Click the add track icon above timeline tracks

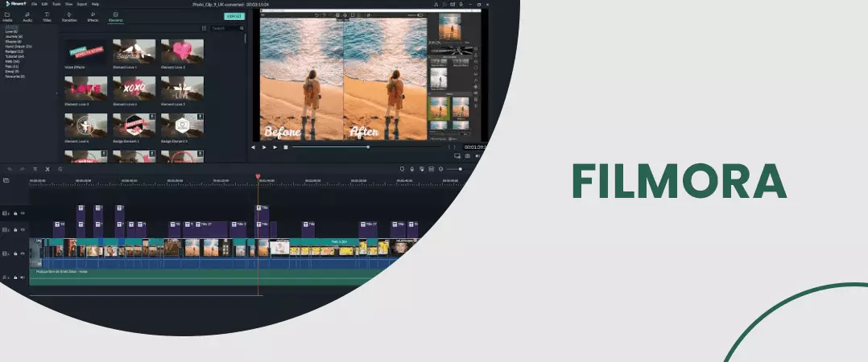tap(6, 180)
